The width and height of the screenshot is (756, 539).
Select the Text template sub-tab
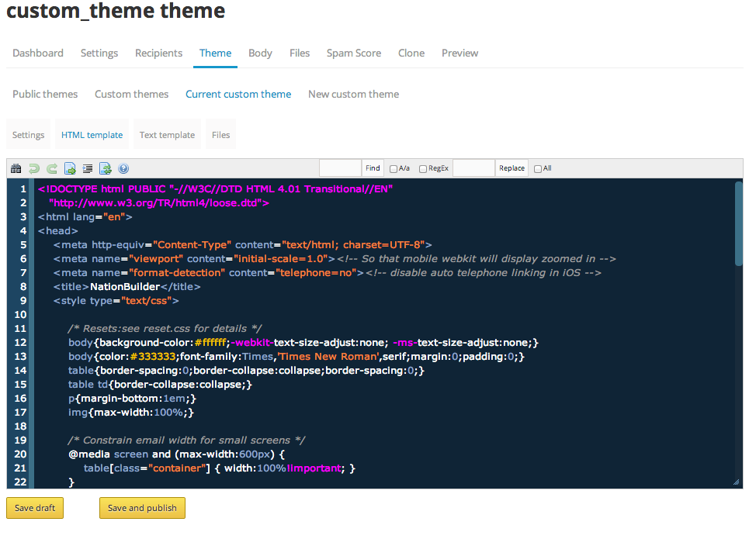[167, 135]
